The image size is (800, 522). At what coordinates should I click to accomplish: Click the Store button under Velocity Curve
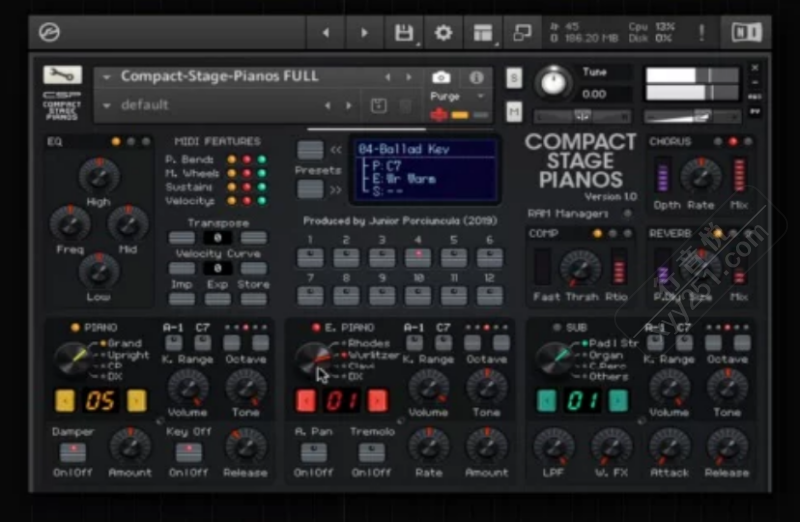tap(254, 299)
